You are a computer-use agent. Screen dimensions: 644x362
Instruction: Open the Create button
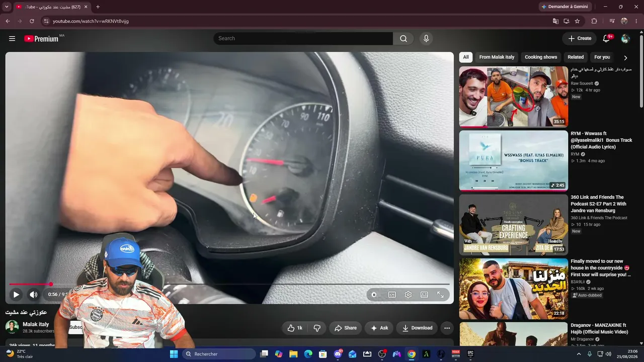(x=580, y=39)
